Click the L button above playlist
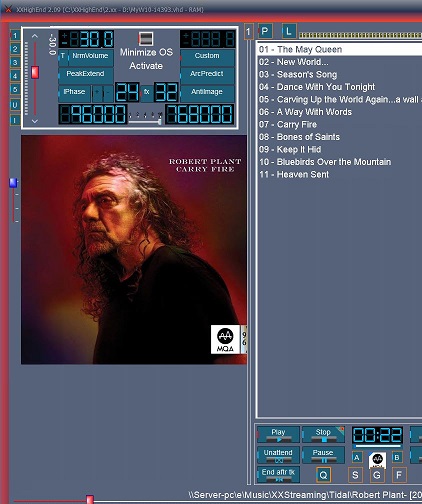Viewport: 422px width, 504px height. pyautogui.click(x=289, y=31)
